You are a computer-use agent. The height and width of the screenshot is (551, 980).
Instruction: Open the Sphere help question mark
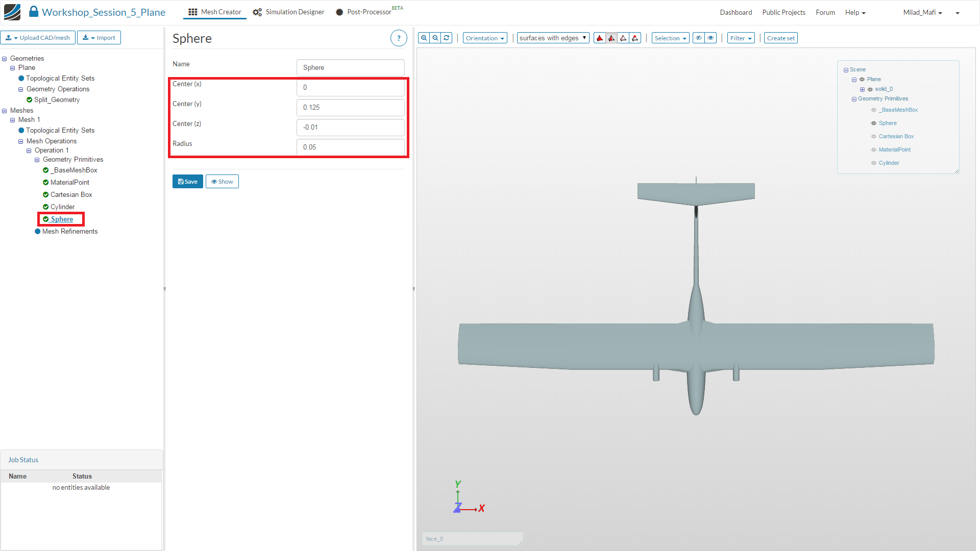[x=399, y=38]
